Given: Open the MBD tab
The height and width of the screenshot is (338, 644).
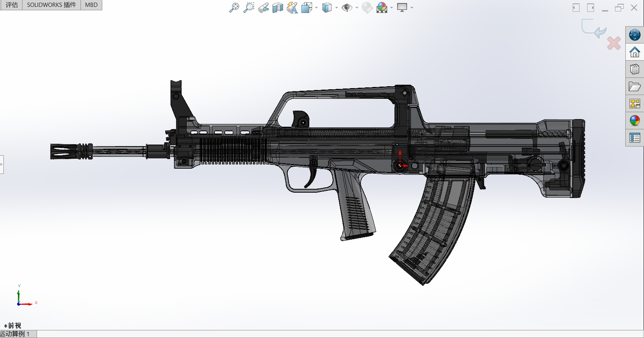Looking at the screenshot, I should 91,5.
